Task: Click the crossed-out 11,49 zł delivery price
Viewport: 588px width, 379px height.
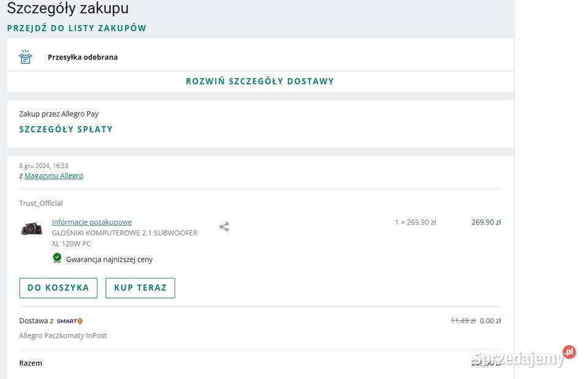Action: coord(462,321)
